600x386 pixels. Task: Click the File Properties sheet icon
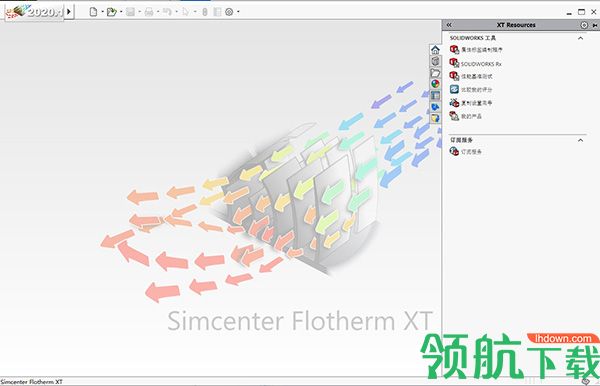pos(217,12)
